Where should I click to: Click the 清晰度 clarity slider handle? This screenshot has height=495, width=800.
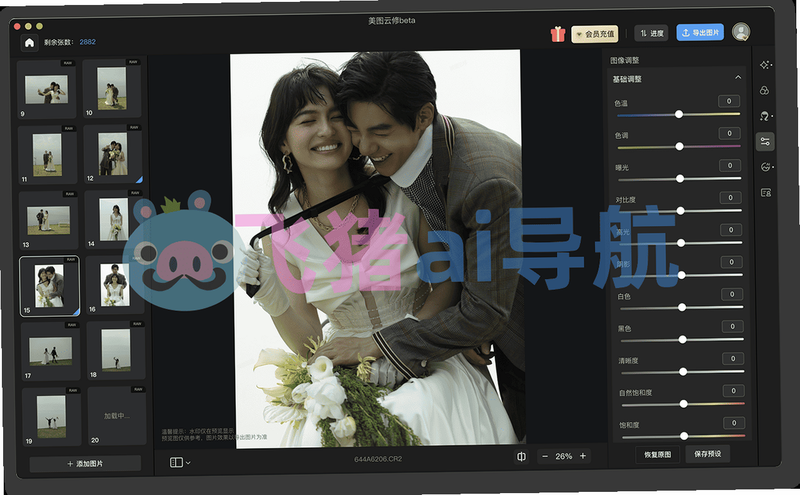pyautogui.click(x=683, y=372)
